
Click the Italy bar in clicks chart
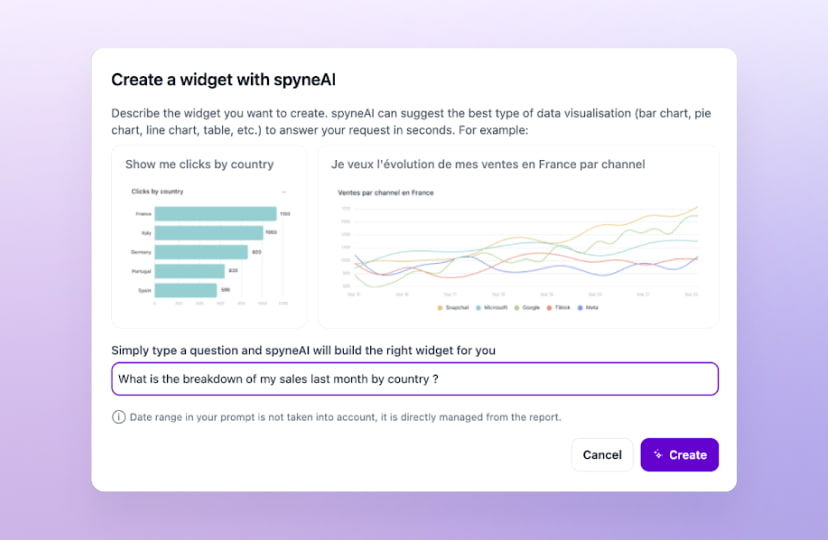point(209,233)
